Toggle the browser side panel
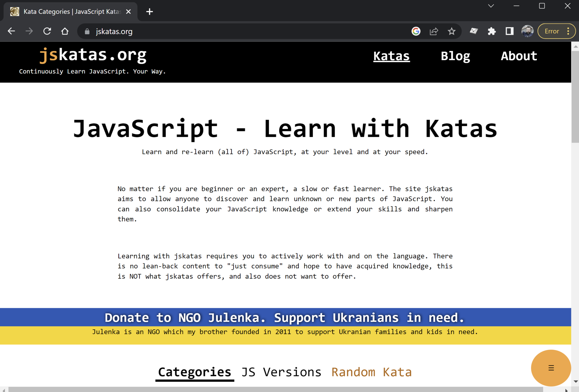 [x=509, y=31]
